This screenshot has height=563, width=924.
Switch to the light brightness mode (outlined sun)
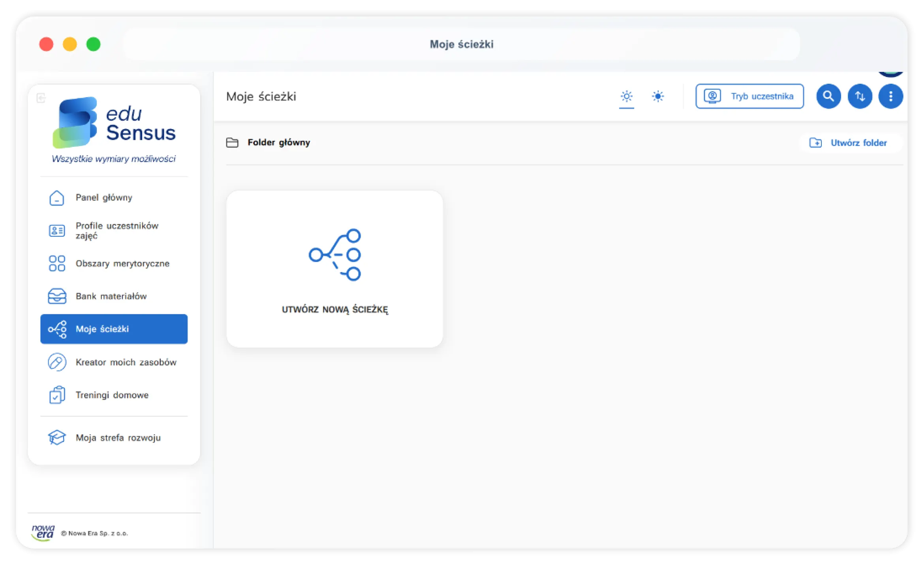coord(626,96)
